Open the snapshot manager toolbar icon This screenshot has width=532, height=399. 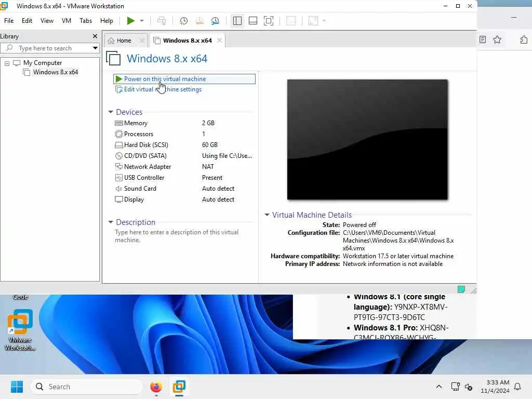[215, 21]
